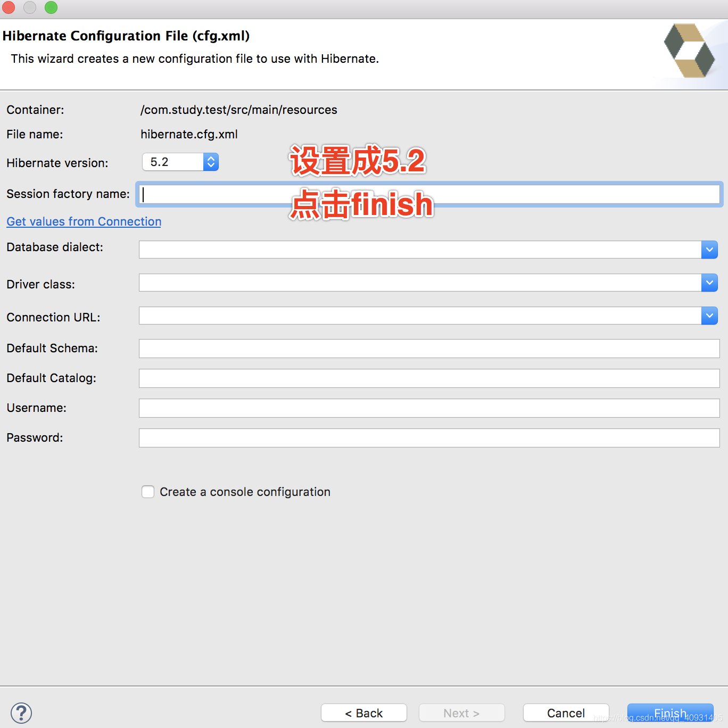Focus the Username field
Screen dimensions: 728x728
pos(429,408)
